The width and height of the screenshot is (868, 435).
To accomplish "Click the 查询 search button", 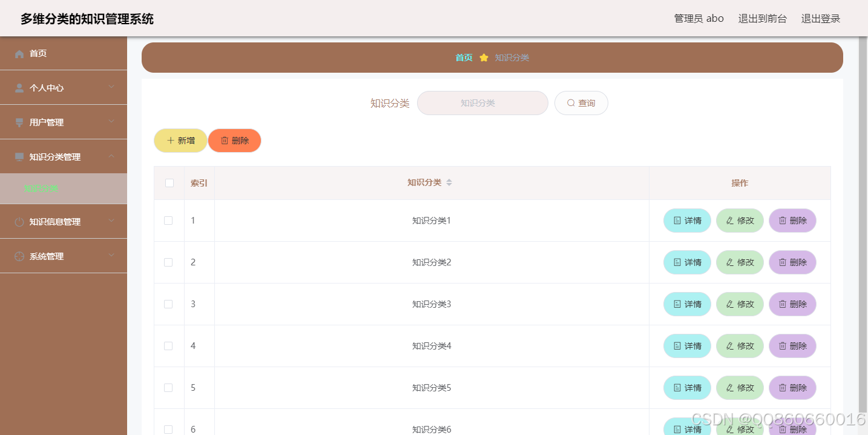I will [x=581, y=103].
